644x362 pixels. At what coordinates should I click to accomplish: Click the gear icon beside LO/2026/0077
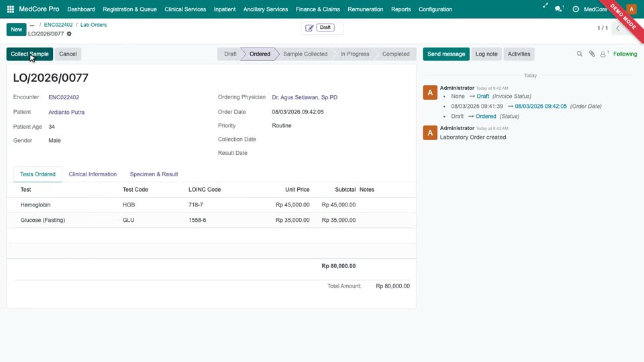69,34
